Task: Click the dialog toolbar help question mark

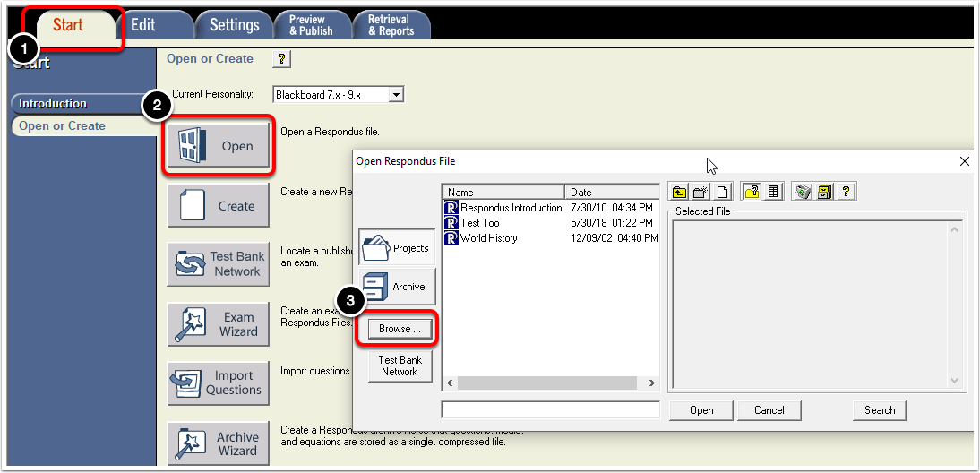Action: [846, 192]
